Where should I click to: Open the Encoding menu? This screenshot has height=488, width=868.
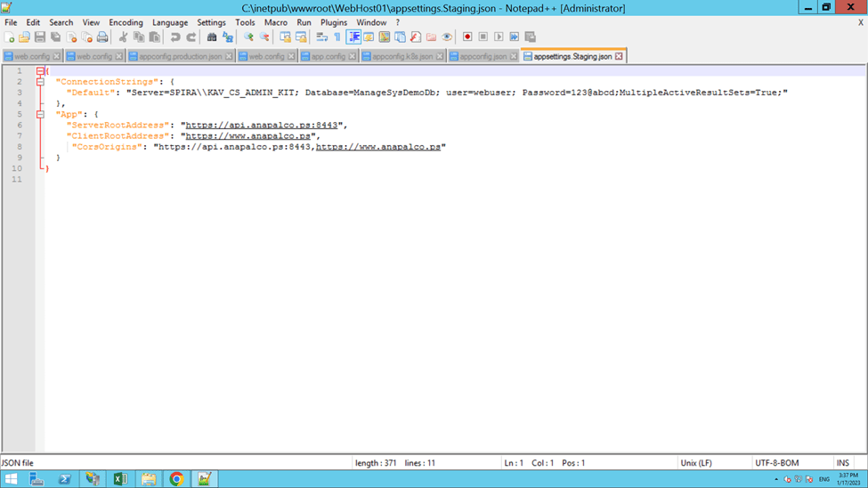[x=126, y=23]
